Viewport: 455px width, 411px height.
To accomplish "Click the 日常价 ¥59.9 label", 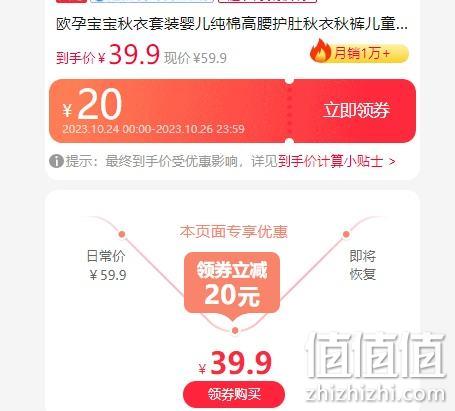I will click(x=107, y=266).
